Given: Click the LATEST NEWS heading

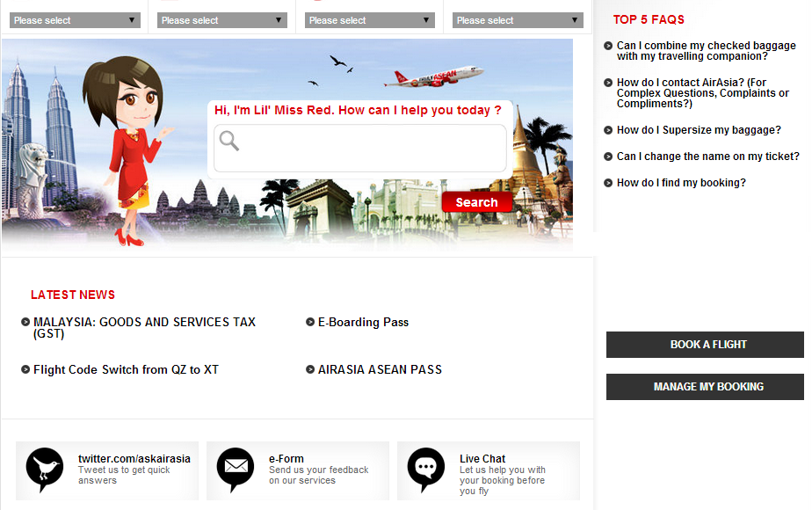Looking at the screenshot, I should [72, 295].
